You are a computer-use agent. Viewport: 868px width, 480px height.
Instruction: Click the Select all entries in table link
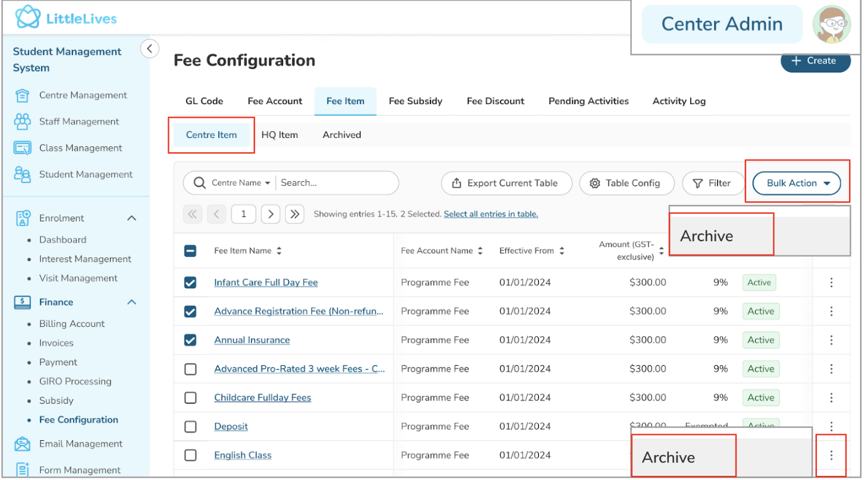490,214
